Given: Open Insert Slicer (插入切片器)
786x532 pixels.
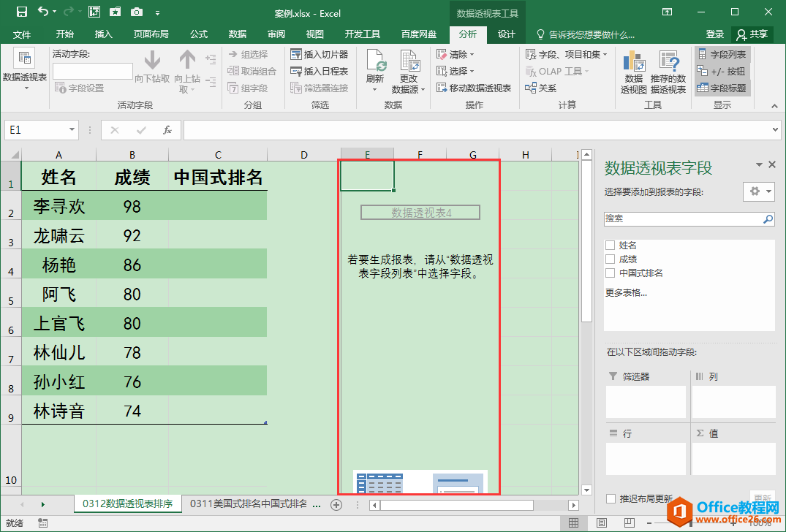Looking at the screenshot, I should pos(319,55).
